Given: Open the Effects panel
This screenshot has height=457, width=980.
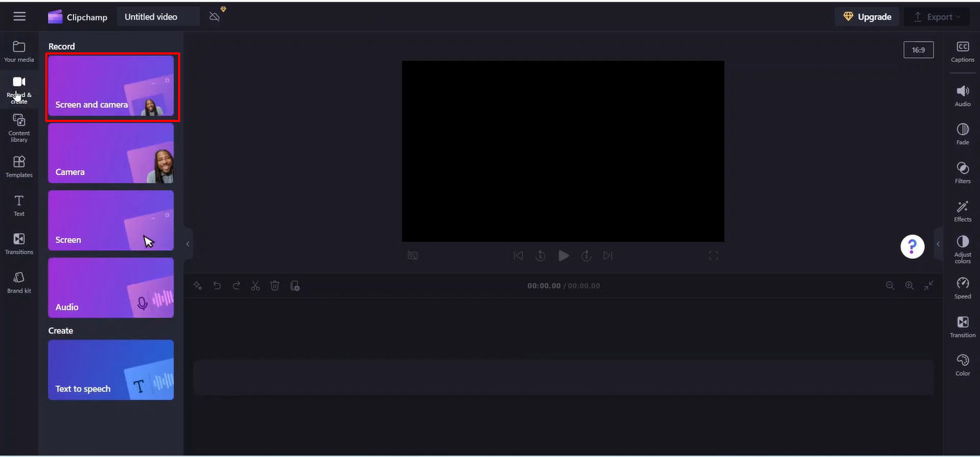Looking at the screenshot, I should [962, 210].
